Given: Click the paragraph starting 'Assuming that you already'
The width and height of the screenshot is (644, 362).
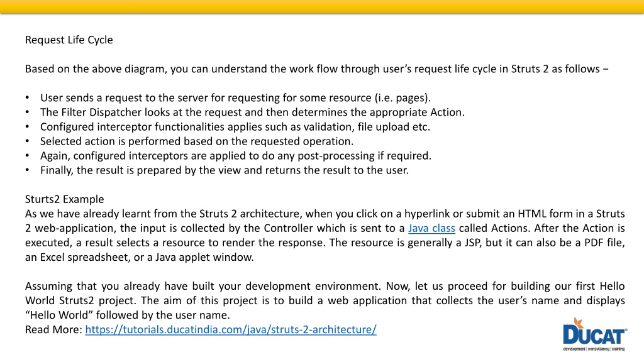Looking at the screenshot, I should click(x=325, y=301).
